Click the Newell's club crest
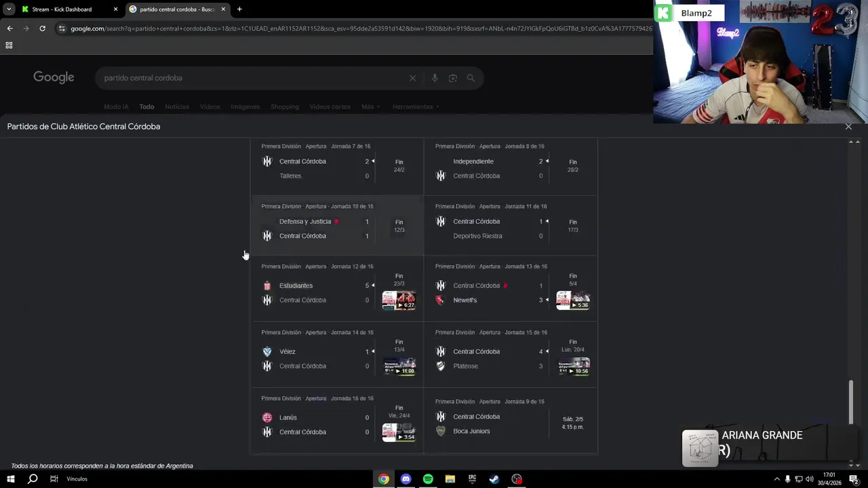This screenshot has width=868, height=488. [441, 300]
